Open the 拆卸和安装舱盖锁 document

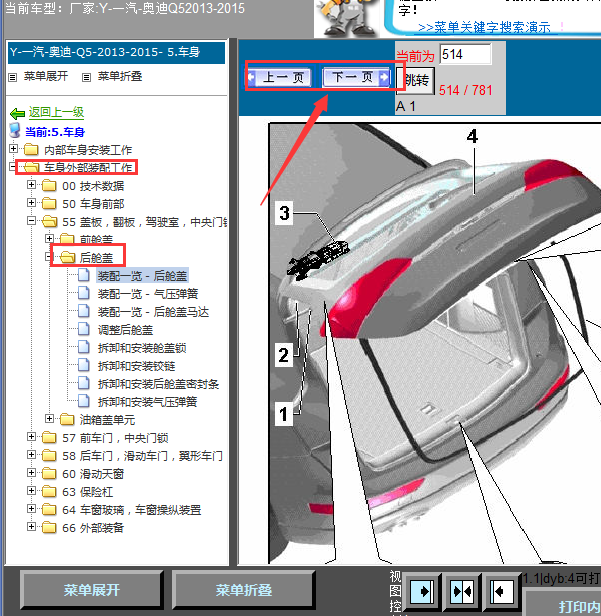pos(142,348)
